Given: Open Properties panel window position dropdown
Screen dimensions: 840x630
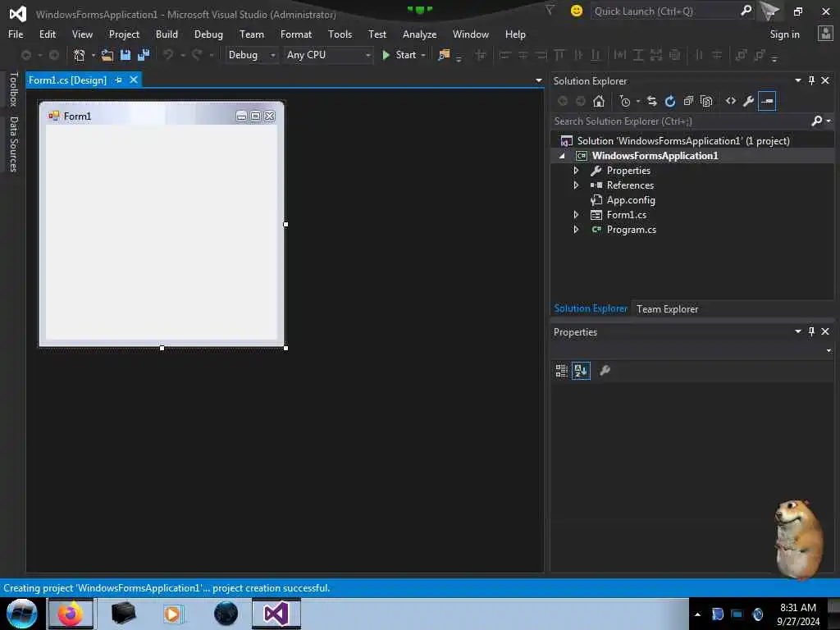Looking at the screenshot, I should tap(797, 331).
